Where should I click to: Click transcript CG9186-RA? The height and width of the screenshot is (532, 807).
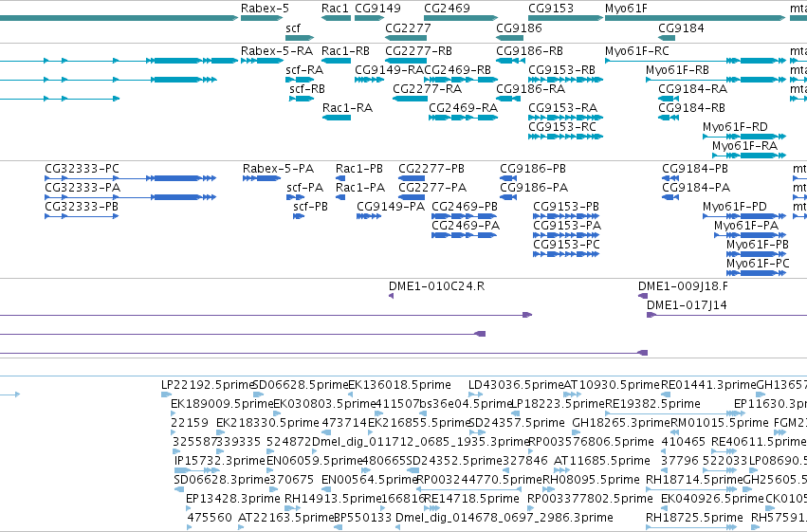pos(531,89)
